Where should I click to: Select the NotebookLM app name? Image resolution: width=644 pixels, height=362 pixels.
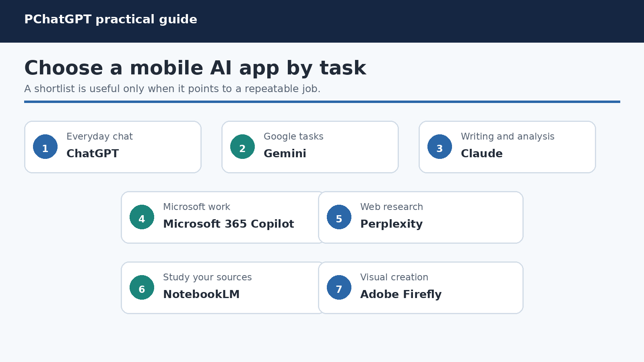click(x=201, y=294)
